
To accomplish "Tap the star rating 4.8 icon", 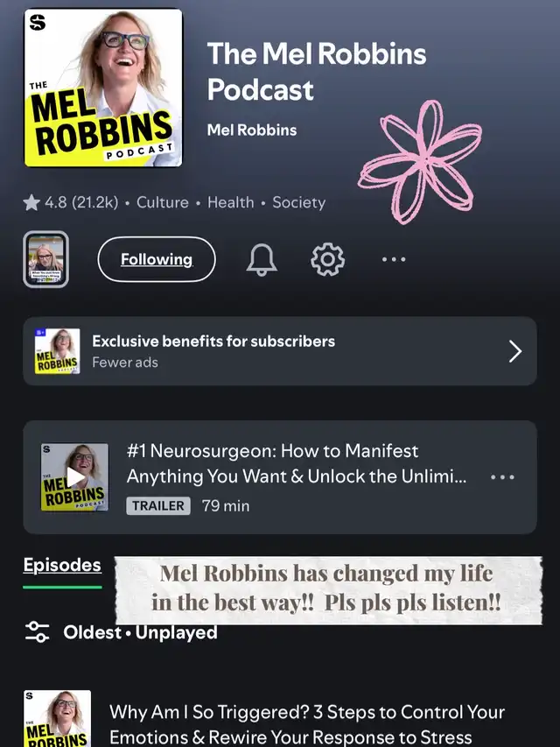I will [x=31, y=202].
